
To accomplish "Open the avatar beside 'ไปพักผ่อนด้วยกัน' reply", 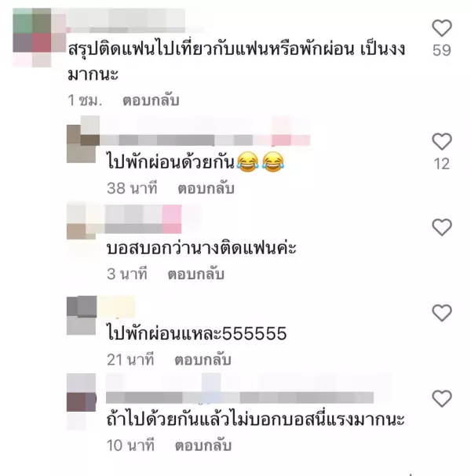I will tap(83, 140).
